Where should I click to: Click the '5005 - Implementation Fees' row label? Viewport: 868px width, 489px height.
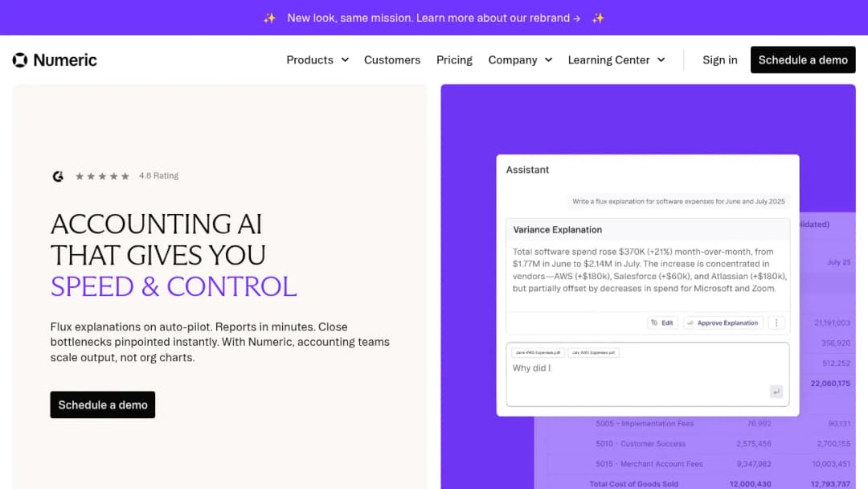[x=645, y=423]
